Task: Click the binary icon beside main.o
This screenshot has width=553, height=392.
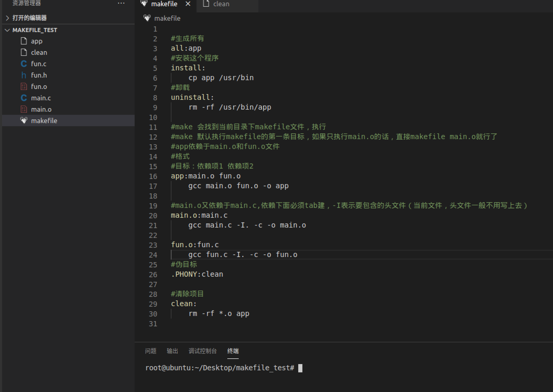Action: [24, 109]
